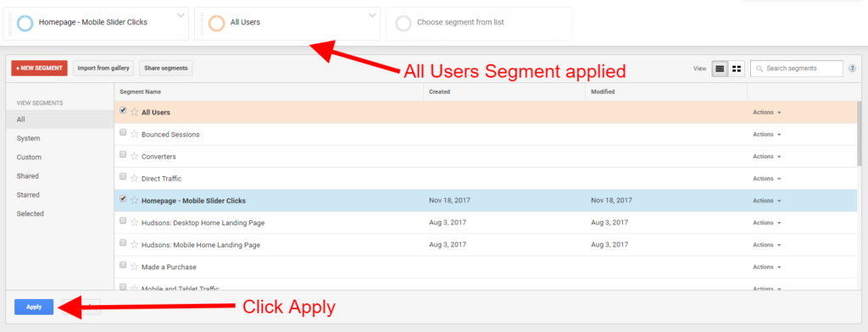Select Hudsons: Desktop Home Landing Page name
Screen dimensions: 868x332
[203, 223]
